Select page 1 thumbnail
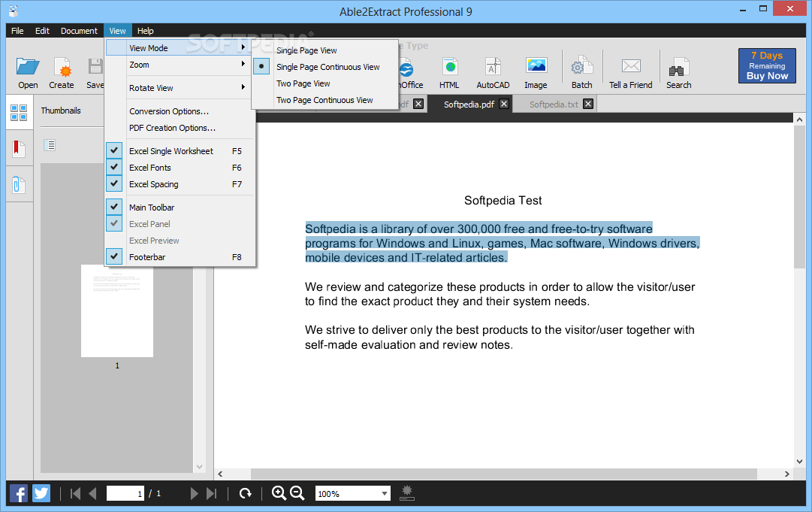The height and width of the screenshot is (512, 812). tap(117, 311)
